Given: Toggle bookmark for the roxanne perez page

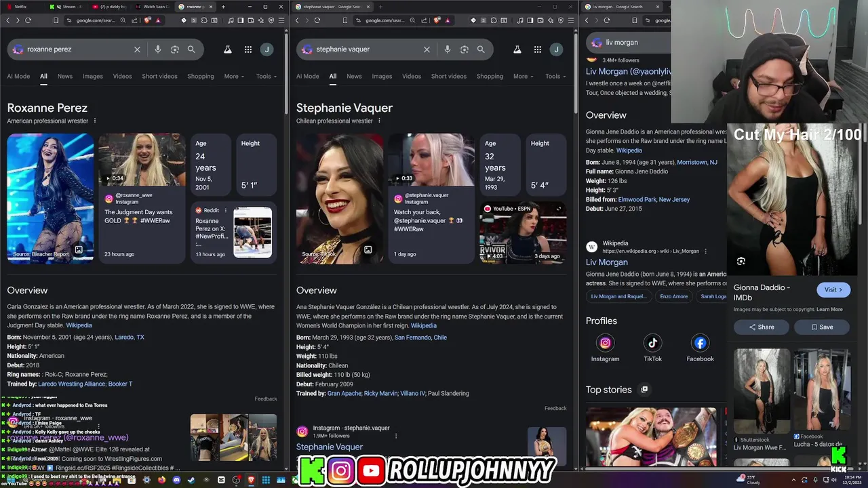Looking at the screenshot, I should pyautogui.click(x=56, y=20).
